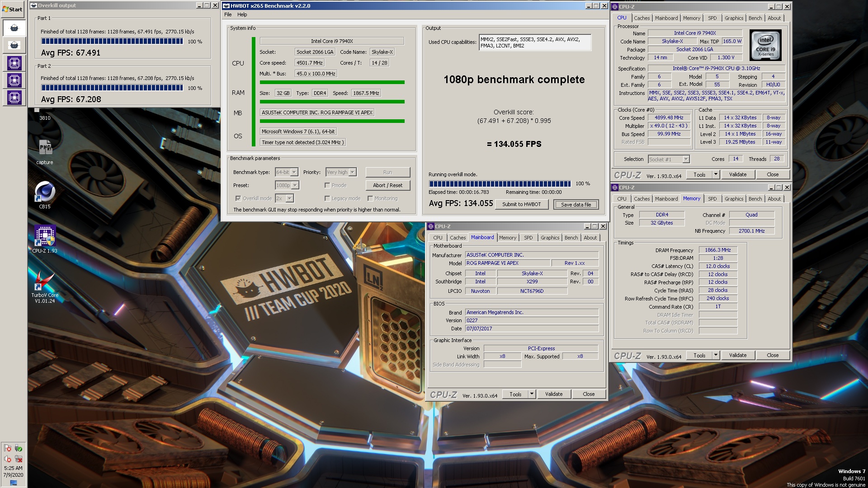Click the Running overkill mode progress bar
This screenshot has width=868, height=488.
coord(500,184)
